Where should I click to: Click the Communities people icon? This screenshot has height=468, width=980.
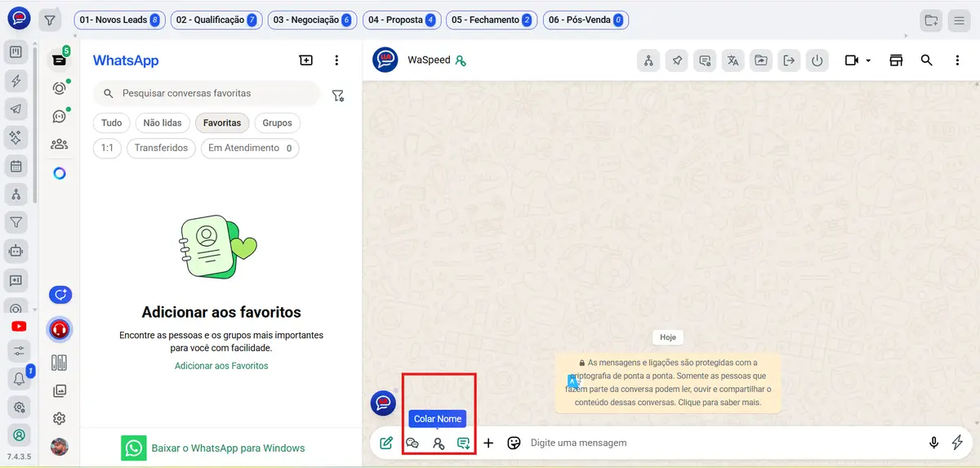click(59, 145)
